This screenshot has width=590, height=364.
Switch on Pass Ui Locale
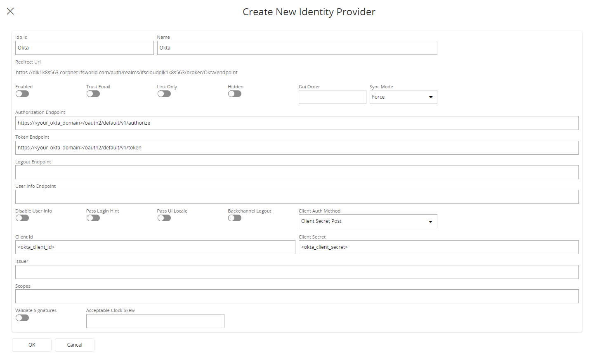tap(164, 218)
